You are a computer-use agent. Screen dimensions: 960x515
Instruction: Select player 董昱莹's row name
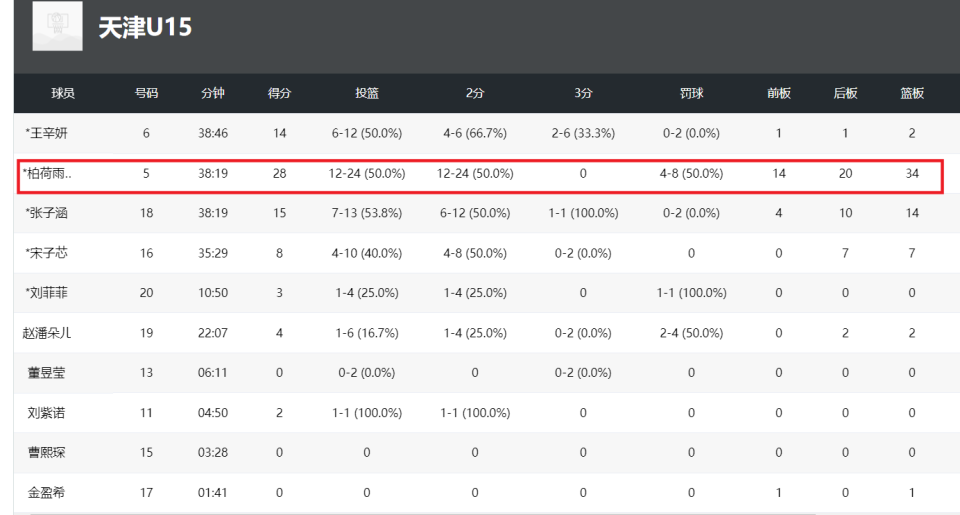[47, 373]
